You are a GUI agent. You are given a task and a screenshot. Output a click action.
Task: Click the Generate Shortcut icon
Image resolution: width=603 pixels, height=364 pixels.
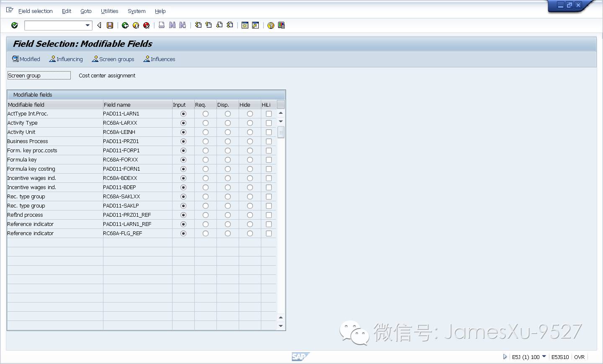(x=255, y=26)
